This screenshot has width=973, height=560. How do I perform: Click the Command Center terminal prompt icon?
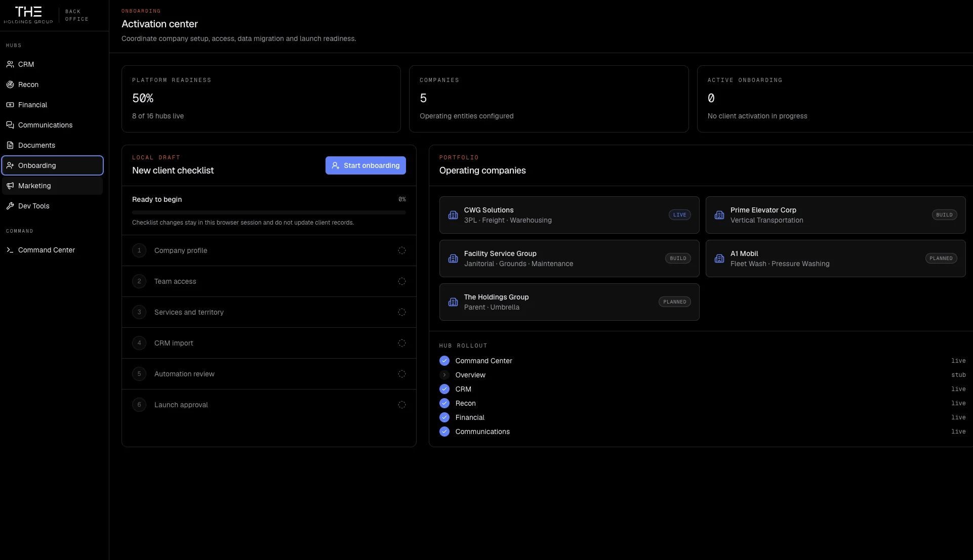point(10,250)
